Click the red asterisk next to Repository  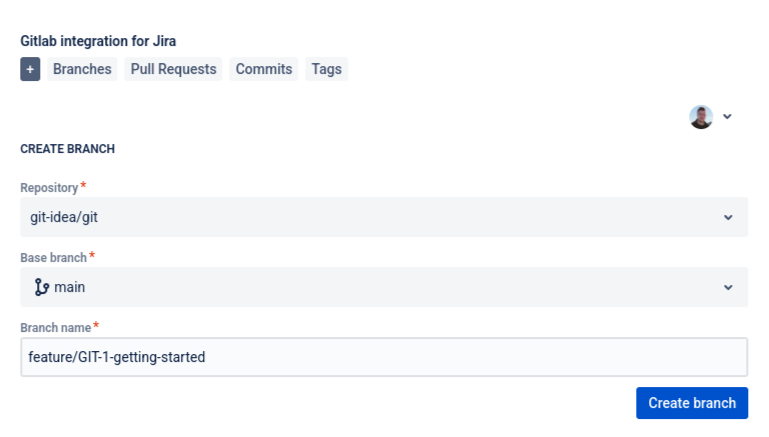[83, 186]
